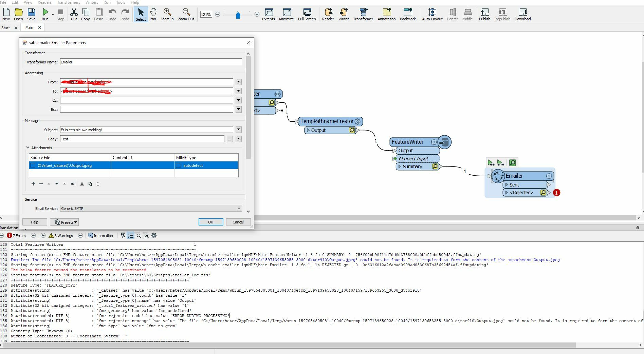
Task: Open FeatureWriter parameters via its gear icon
Action: [434, 142]
